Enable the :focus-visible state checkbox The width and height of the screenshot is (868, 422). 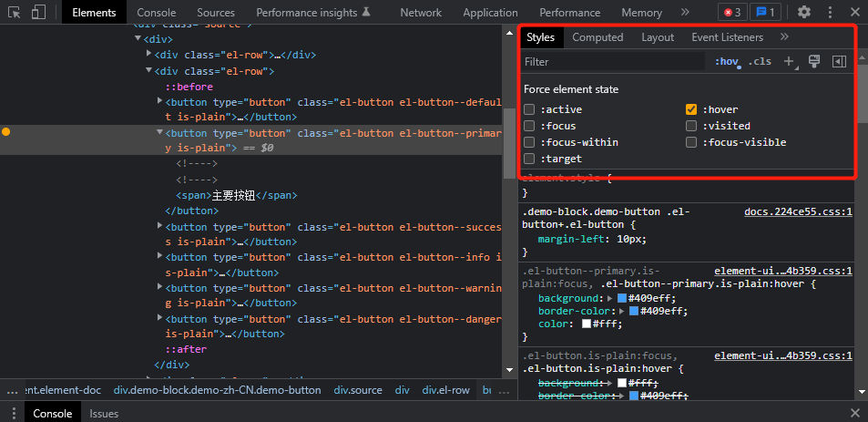[691, 142]
